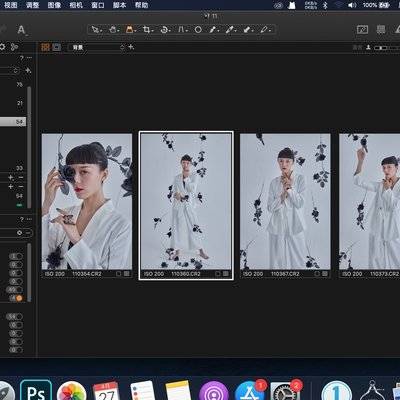Select the orange Loupe tool
Image resolution: width=400 pixels, height=400 pixels.
(130, 30)
